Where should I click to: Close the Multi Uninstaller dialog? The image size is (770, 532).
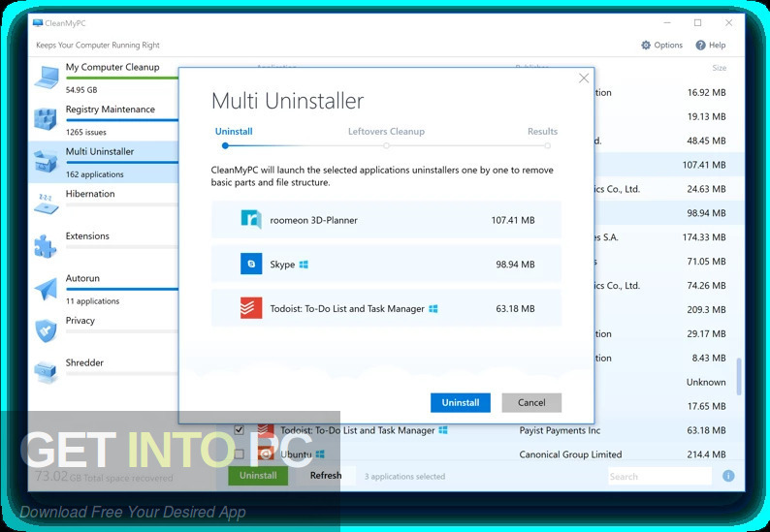coord(584,78)
